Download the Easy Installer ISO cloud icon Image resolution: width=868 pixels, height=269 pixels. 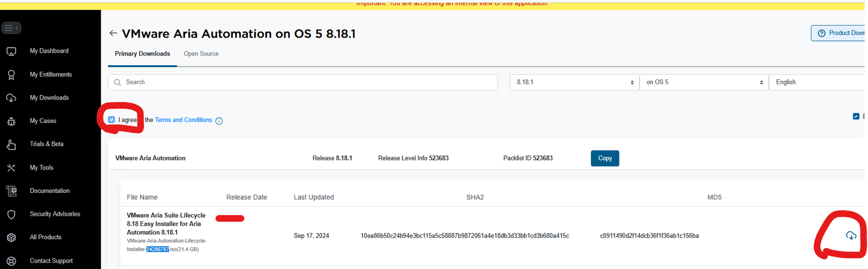click(x=851, y=235)
